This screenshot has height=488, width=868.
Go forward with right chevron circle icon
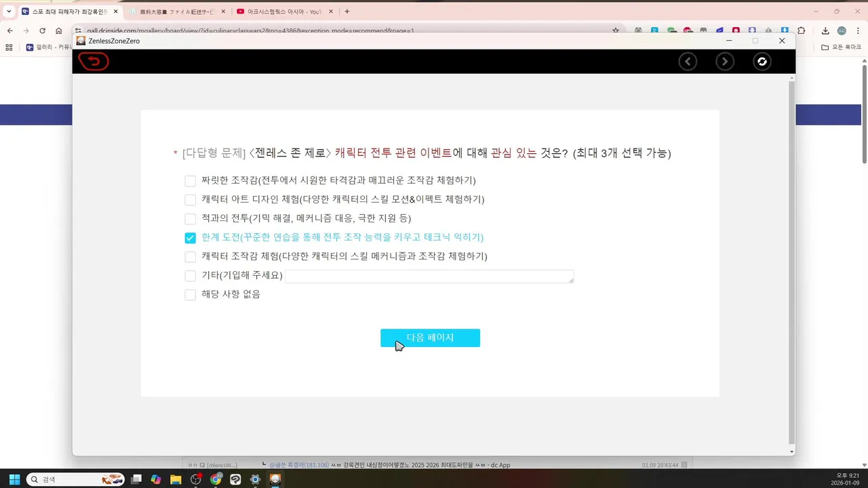(725, 62)
